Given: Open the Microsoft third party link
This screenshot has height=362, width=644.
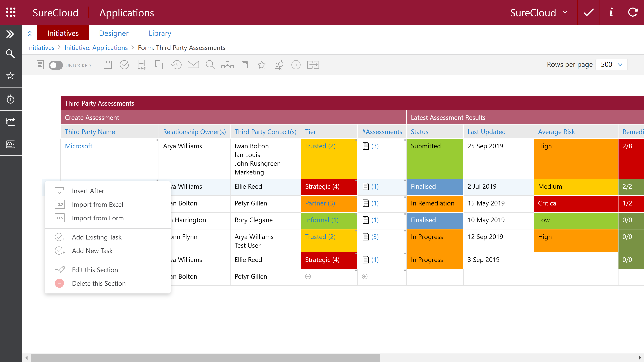Looking at the screenshot, I should (79, 146).
